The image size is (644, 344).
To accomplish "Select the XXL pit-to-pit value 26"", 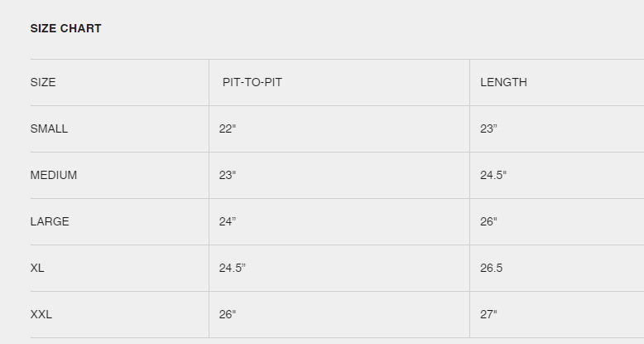I will pyautogui.click(x=228, y=314).
